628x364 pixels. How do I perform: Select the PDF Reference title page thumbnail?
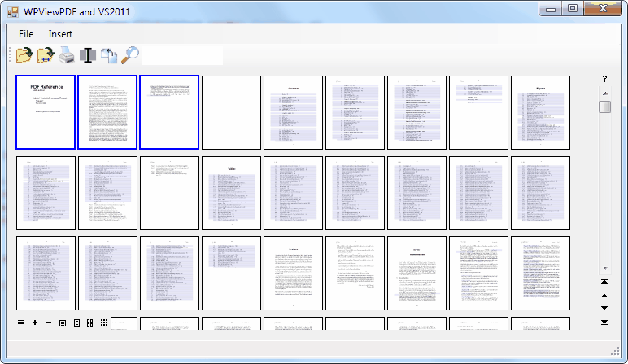click(x=46, y=112)
